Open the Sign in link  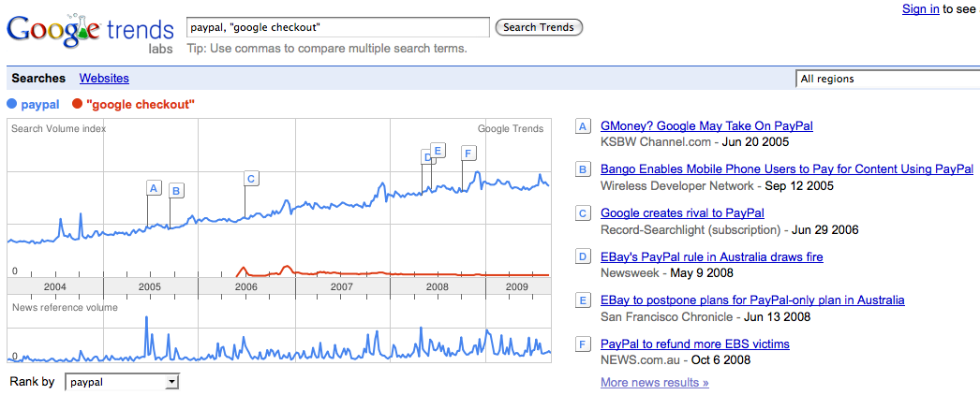click(x=921, y=8)
